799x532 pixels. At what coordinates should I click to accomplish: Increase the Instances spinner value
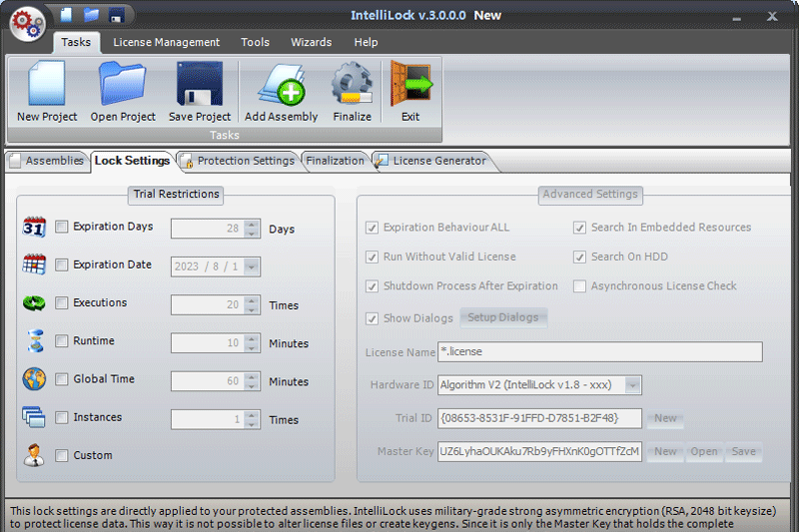252,415
